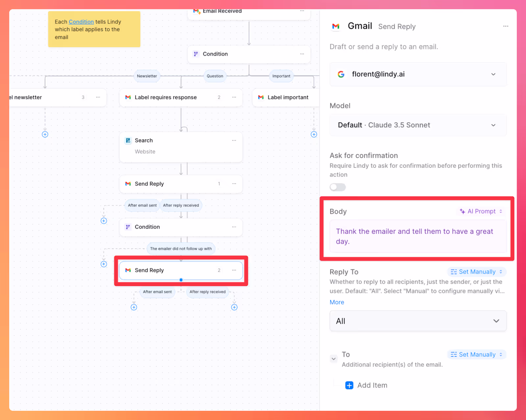This screenshot has height=420, width=526.
Task: Select the Search Website node
Action: coord(181,147)
